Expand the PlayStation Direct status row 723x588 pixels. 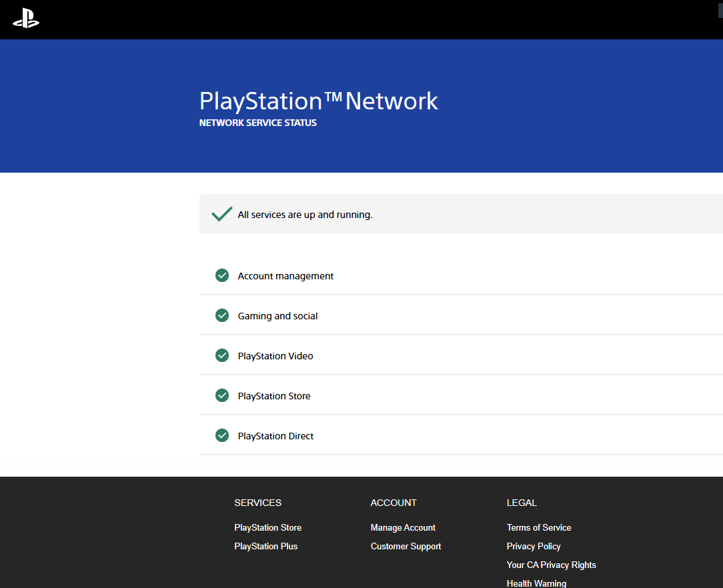coord(461,435)
